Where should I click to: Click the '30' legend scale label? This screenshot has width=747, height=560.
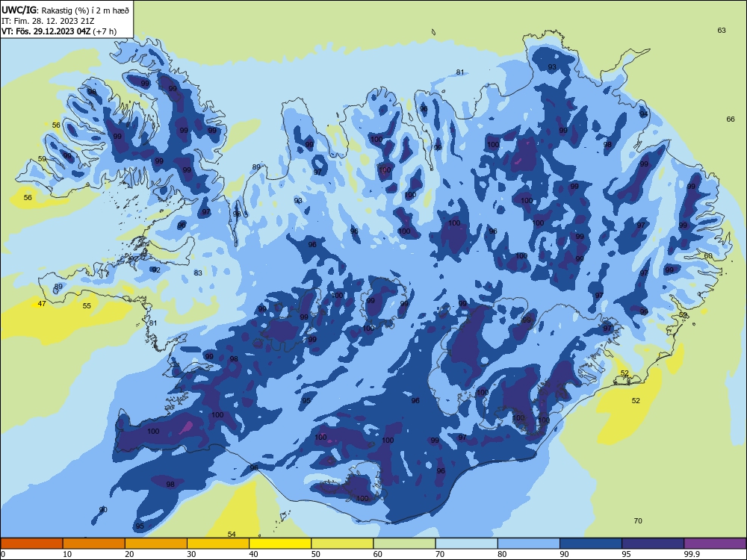tap(191, 554)
